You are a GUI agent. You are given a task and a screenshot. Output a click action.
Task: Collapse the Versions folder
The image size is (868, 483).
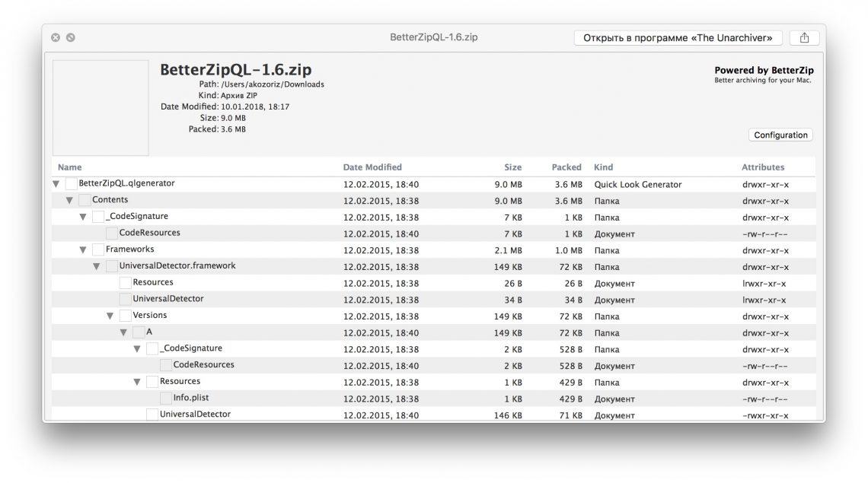tap(110, 316)
